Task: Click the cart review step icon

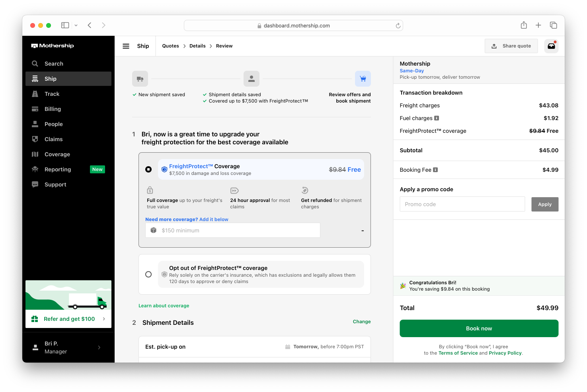Action: tap(363, 79)
